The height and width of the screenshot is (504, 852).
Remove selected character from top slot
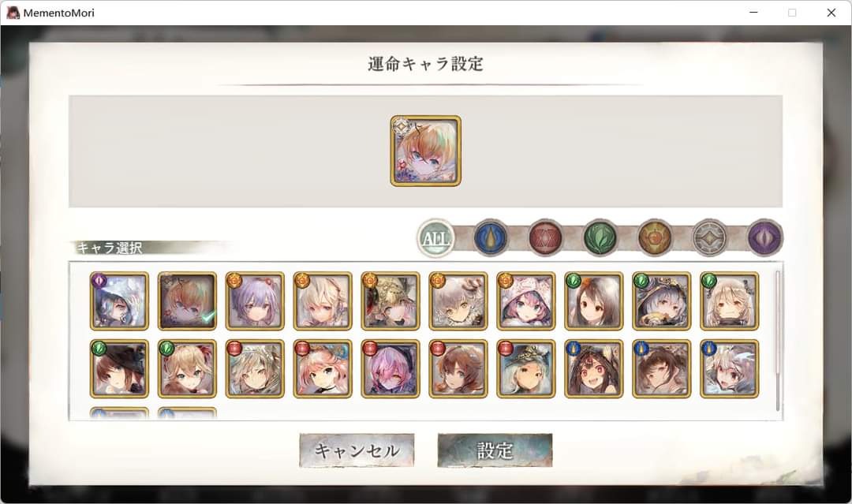(x=425, y=151)
